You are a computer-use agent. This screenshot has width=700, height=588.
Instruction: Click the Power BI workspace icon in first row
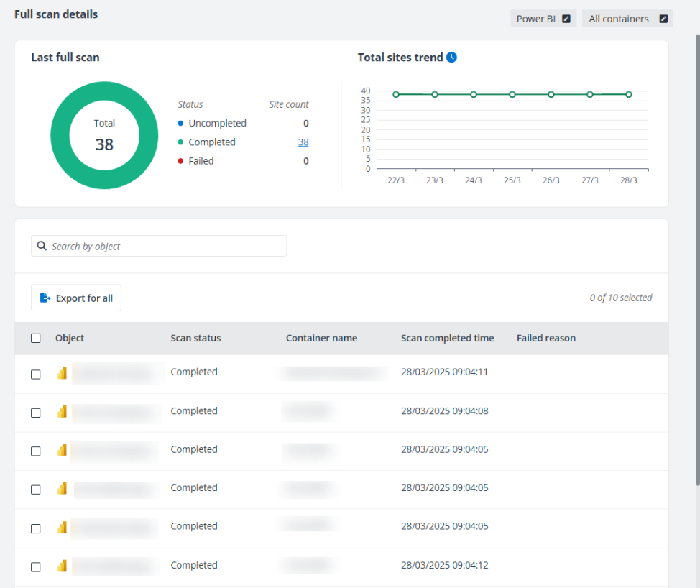[x=62, y=373]
